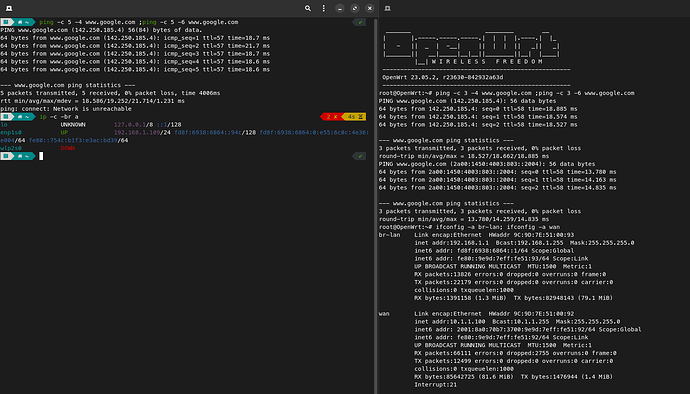This screenshot has width=690, height=394.
Task: Click the 'lo' interface name
Action: (4, 125)
